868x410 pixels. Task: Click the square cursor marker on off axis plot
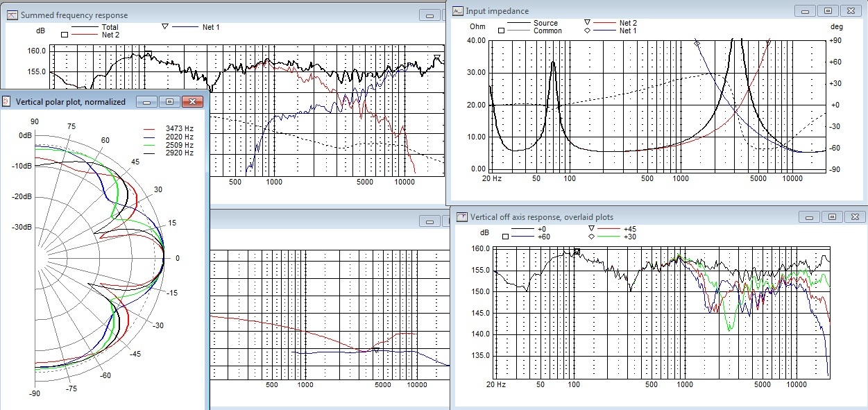click(x=577, y=253)
